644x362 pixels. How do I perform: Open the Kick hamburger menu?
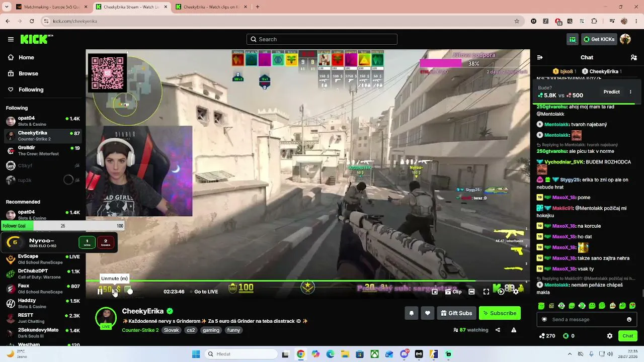coord(11,39)
